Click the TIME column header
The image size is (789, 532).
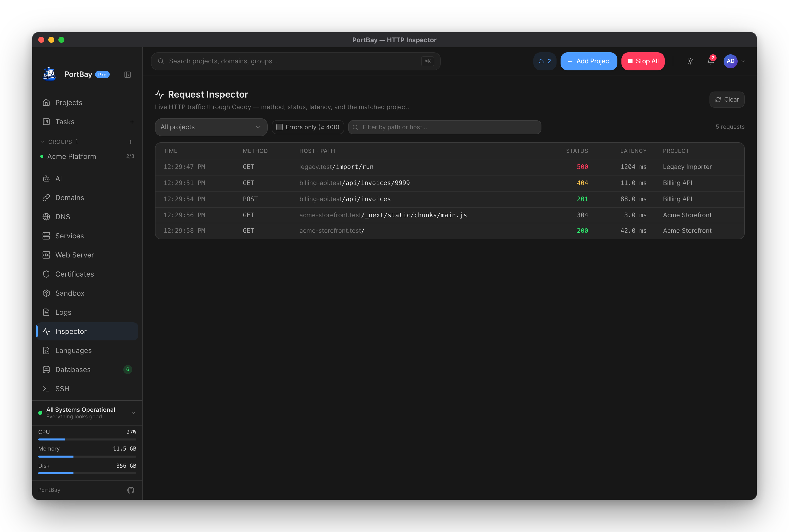coord(170,151)
